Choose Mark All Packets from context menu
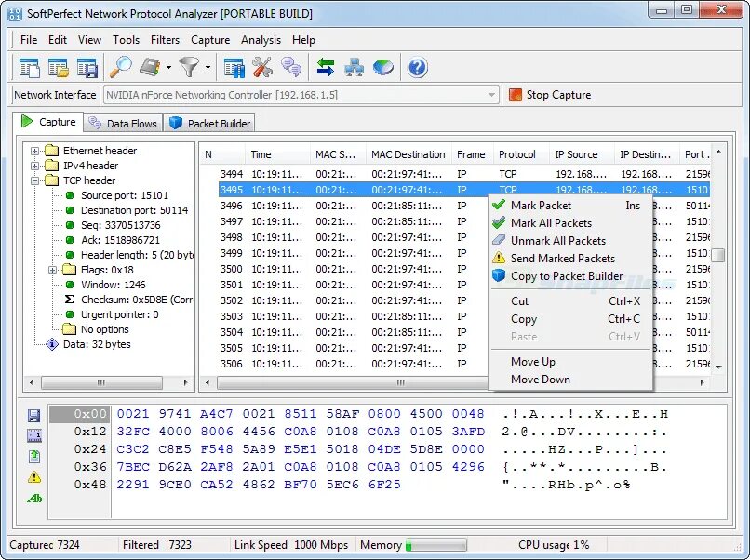Image resolution: width=750 pixels, height=560 pixels. (x=571, y=223)
